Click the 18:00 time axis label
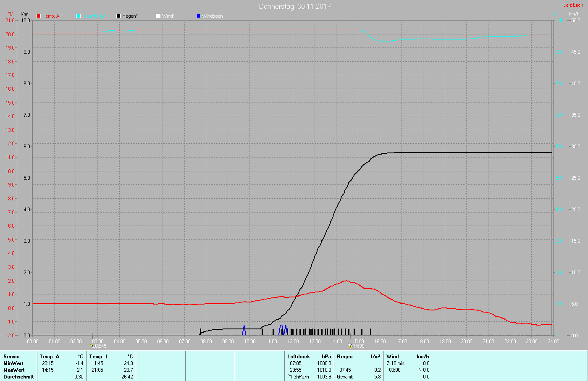This screenshot has height=381, width=588. coord(423,342)
